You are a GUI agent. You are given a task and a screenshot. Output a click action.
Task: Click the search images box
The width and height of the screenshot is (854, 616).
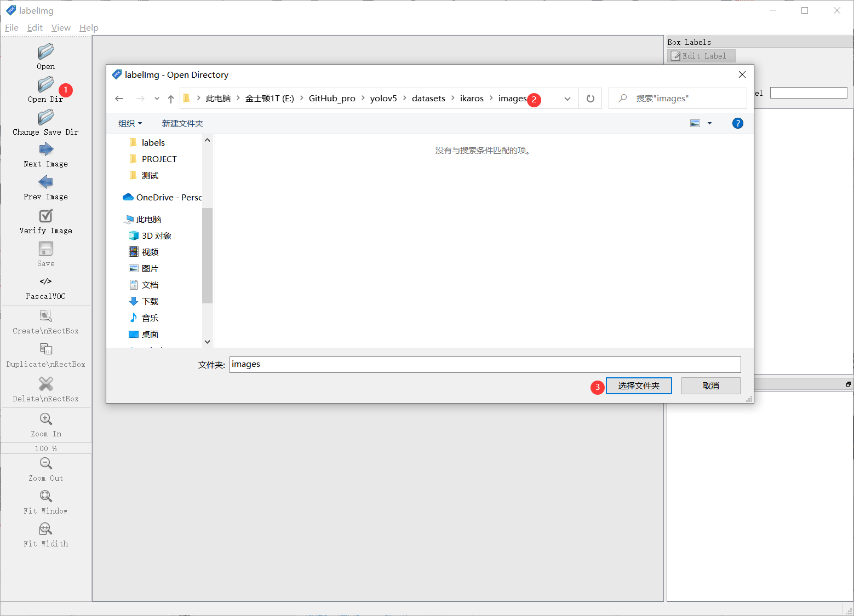point(678,99)
